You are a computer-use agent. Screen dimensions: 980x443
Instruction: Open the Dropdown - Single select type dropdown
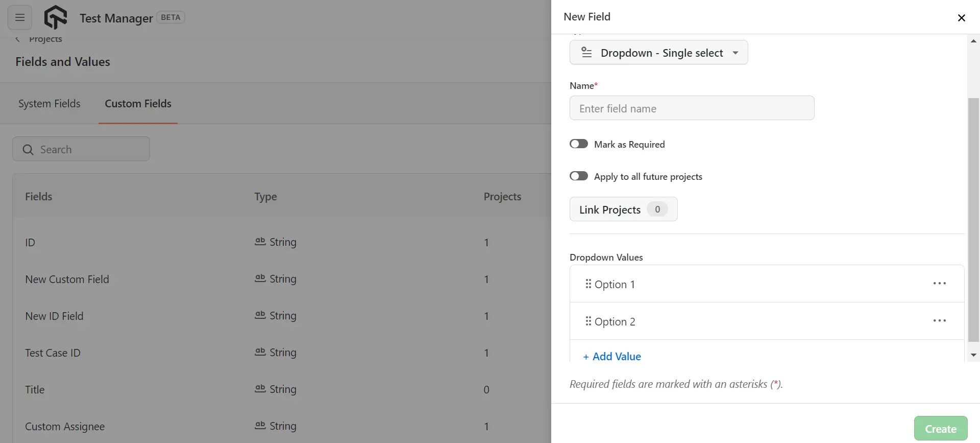coord(658,53)
